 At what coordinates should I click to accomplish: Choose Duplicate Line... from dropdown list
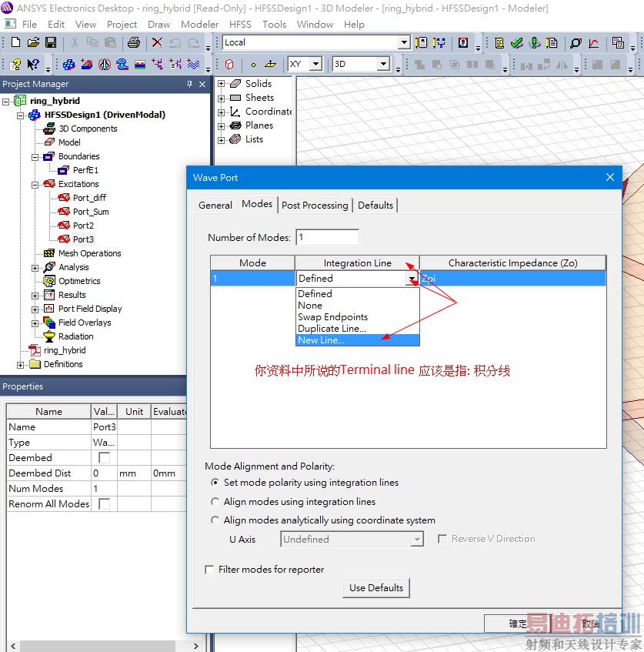click(x=358, y=329)
